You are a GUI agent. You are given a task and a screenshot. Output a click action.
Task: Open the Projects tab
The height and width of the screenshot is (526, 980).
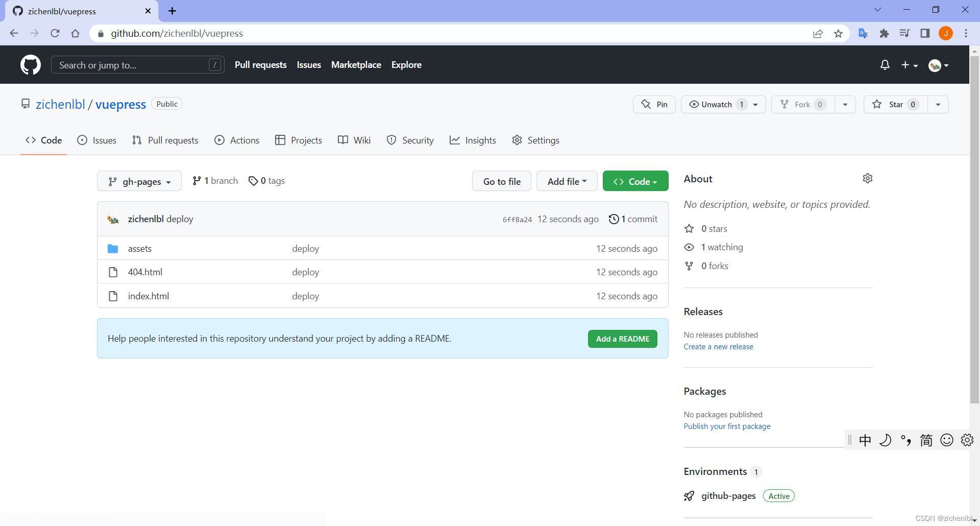[x=299, y=140]
